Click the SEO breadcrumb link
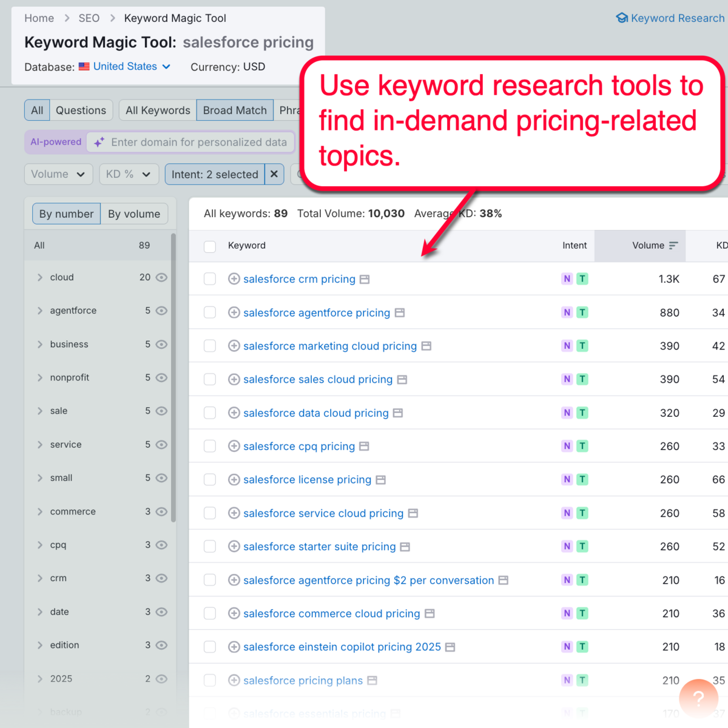The height and width of the screenshot is (728, 728). (89, 18)
